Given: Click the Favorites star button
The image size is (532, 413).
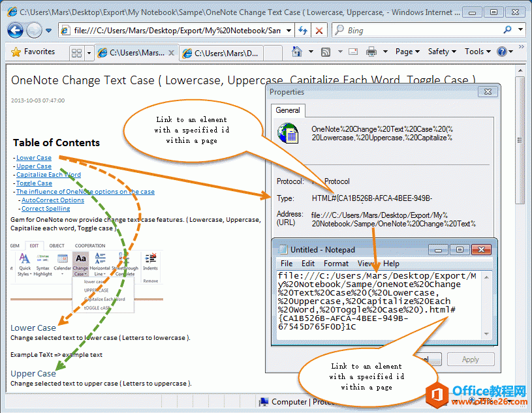Looking at the screenshot, I should 33,52.
